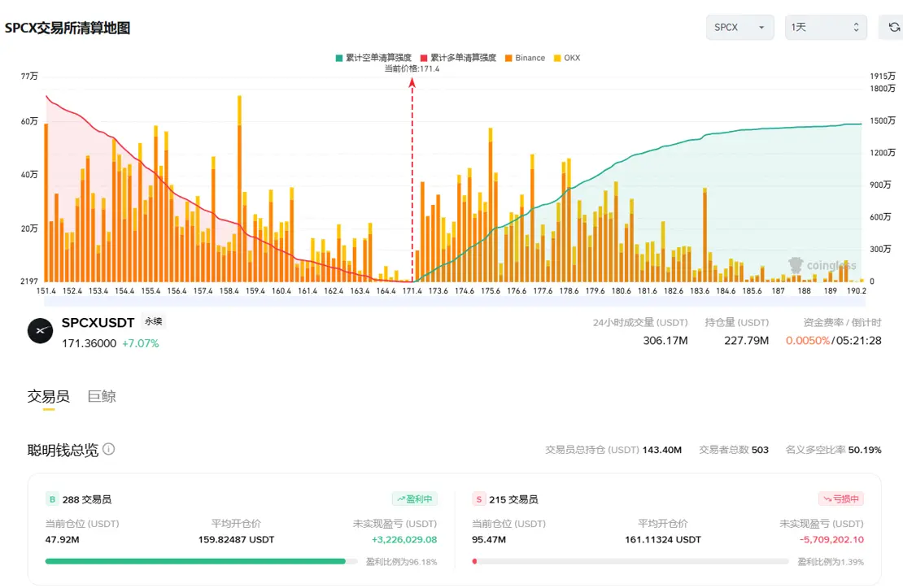This screenshot has width=903, height=588.
Task: Click the 215 交易员 label
Action: (513, 499)
